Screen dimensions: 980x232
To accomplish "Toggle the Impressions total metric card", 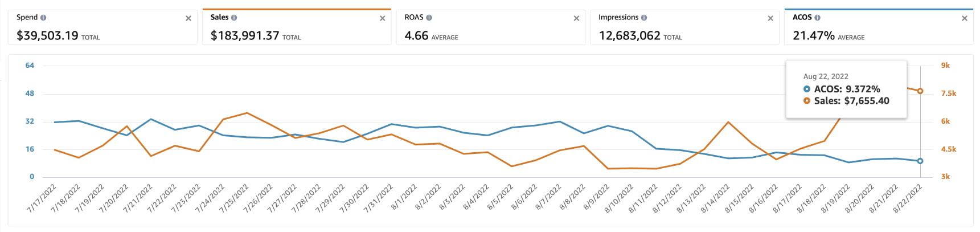I will coord(684,32).
